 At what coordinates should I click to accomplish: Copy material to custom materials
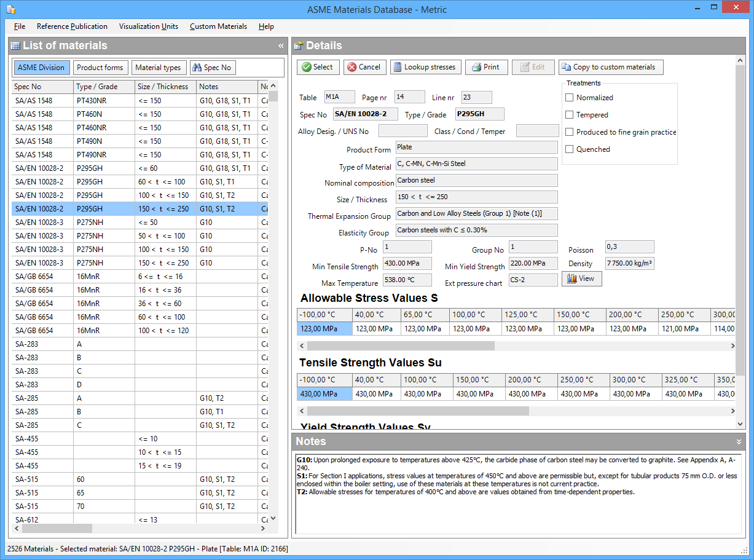(x=611, y=67)
